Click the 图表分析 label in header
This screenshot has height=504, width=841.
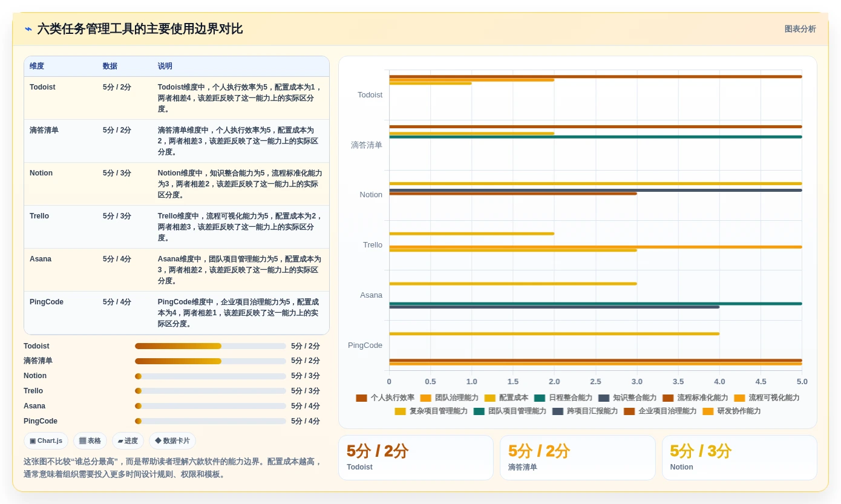800,29
